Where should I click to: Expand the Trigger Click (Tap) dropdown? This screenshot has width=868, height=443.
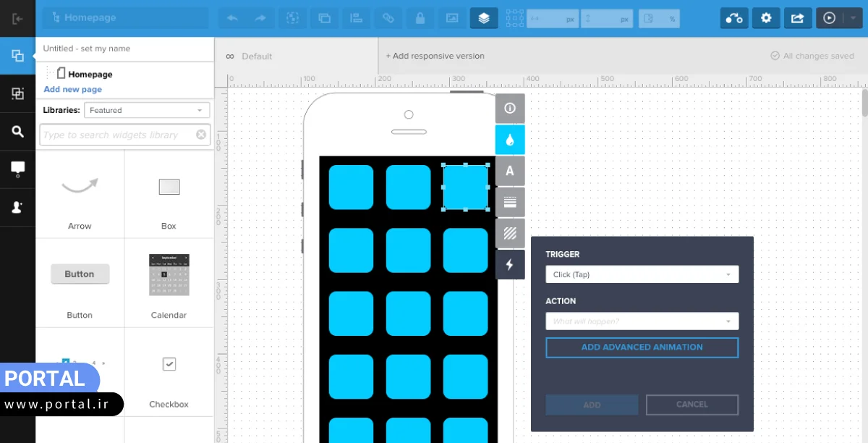[x=642, y=274]
